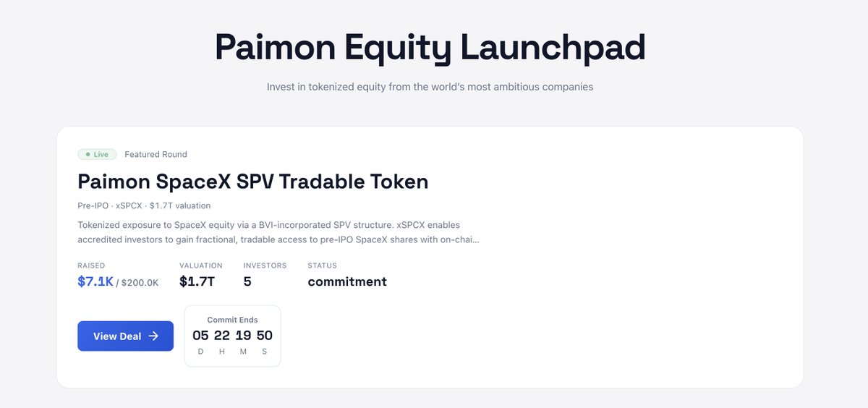The width and height of the screenshot is (868, 408).
Task: Click the $200.0K fundraising goal
Action: click(140, 283)
